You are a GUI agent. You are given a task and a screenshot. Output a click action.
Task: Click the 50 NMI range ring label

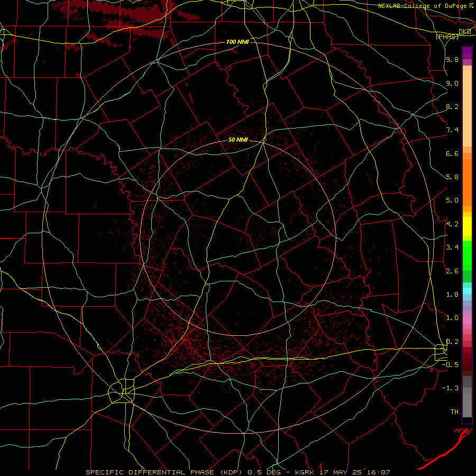point(238,140)
